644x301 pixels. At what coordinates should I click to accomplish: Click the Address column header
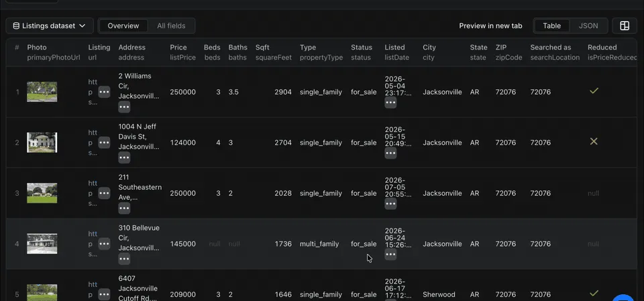(x=132, y=52)
